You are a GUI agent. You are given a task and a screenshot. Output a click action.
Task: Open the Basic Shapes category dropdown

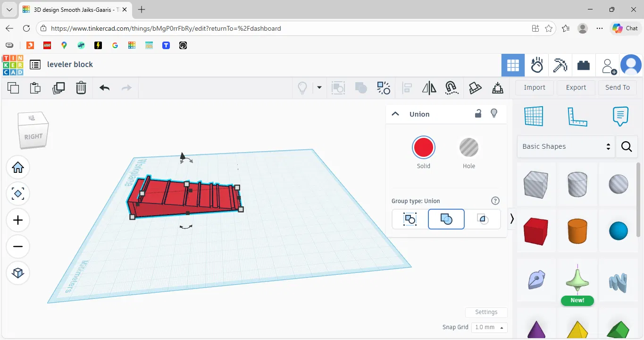coord(566,146)
